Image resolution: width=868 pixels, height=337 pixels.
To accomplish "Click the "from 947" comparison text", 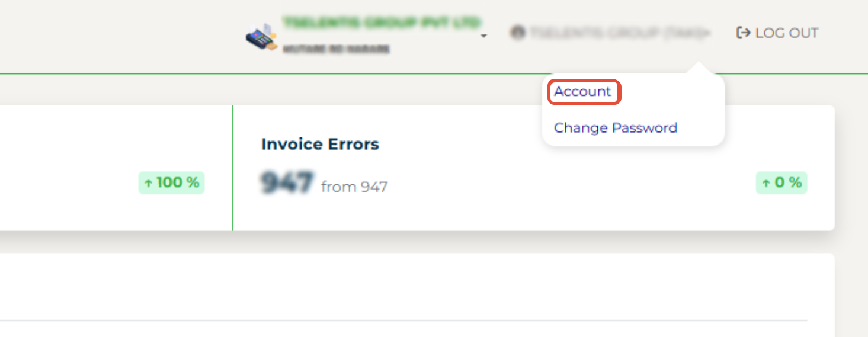I will [x=354, y=188].
